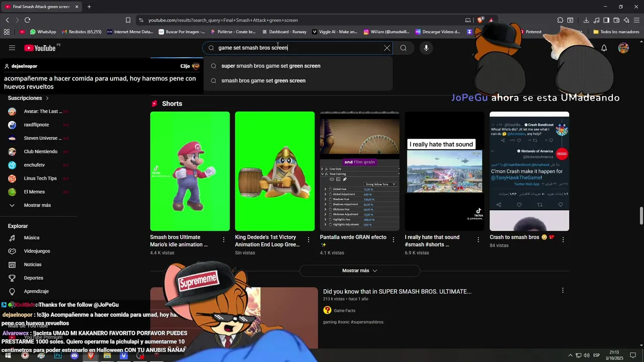Click the page vertical scrollbar thumb
This screenshot has height=362, width=644.
point(641,216)
